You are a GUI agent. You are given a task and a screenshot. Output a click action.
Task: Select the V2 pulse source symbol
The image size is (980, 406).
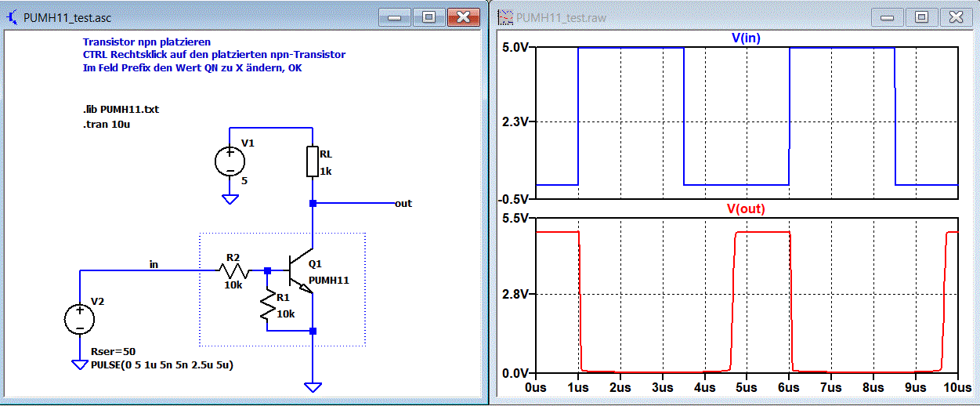[79, 319]
